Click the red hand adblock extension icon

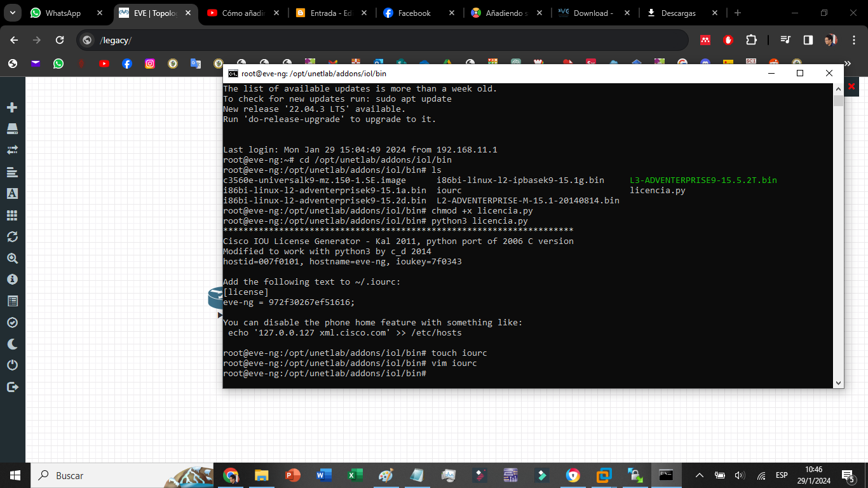click(x=728, y=40)
